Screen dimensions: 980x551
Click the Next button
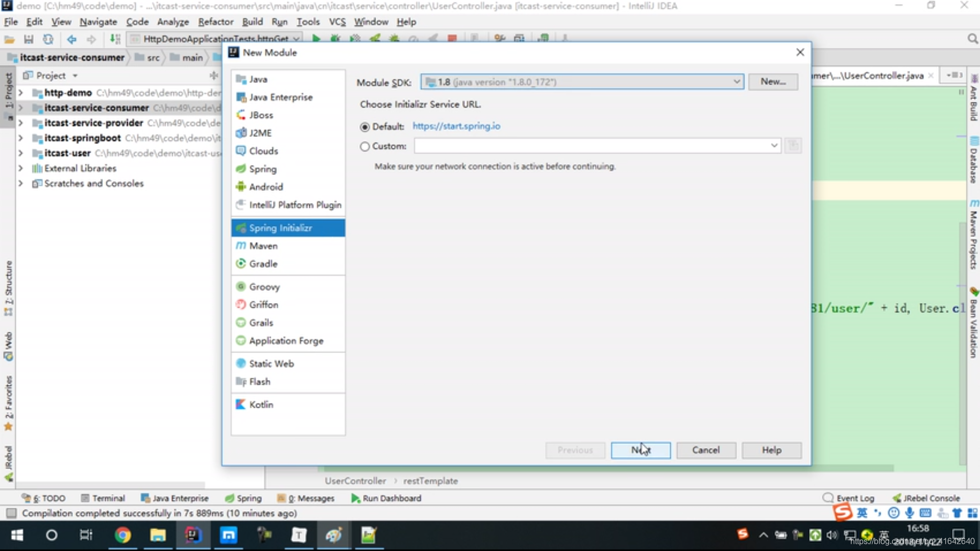pyautogui.click(x=641, y=450)
